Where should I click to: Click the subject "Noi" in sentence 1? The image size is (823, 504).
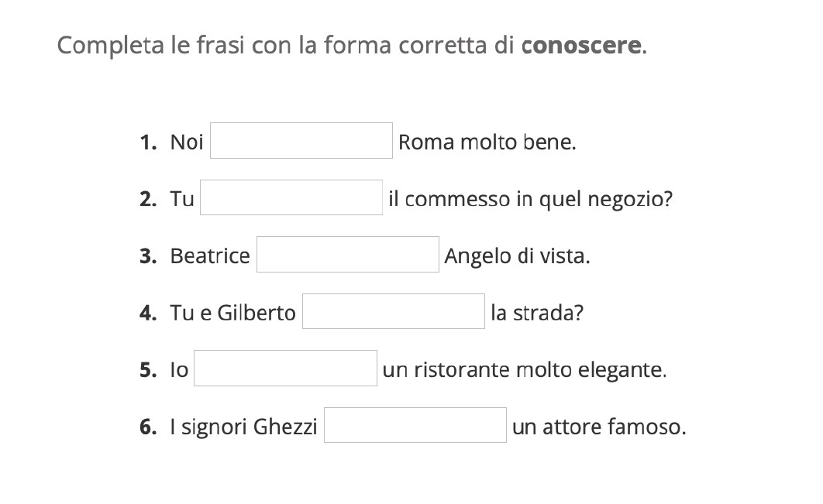[x=187, y=142]
